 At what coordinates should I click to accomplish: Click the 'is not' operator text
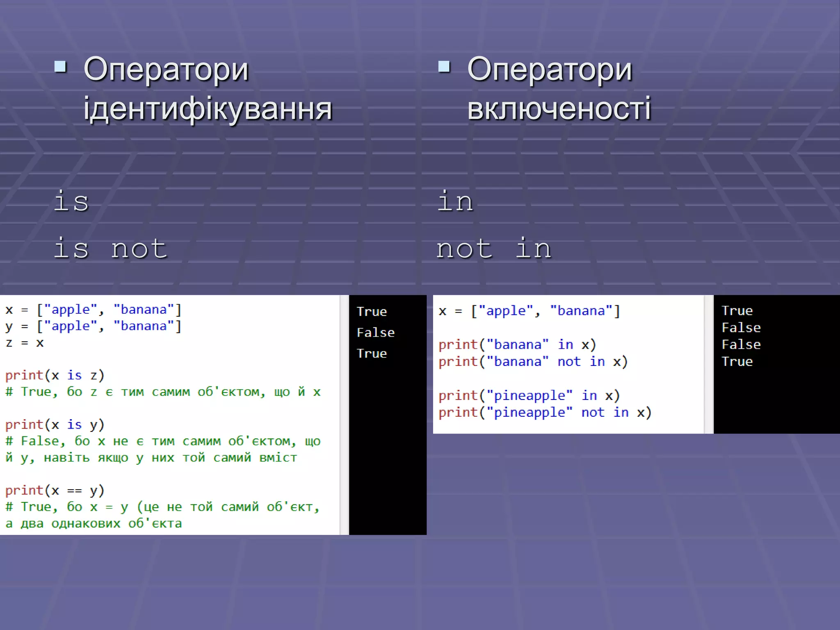point(111,248)
